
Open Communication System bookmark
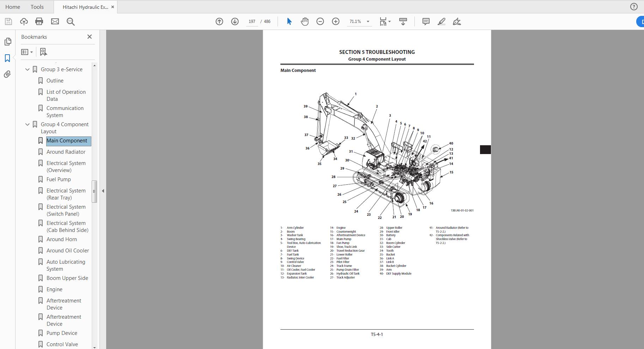click(x=65, y=112)
